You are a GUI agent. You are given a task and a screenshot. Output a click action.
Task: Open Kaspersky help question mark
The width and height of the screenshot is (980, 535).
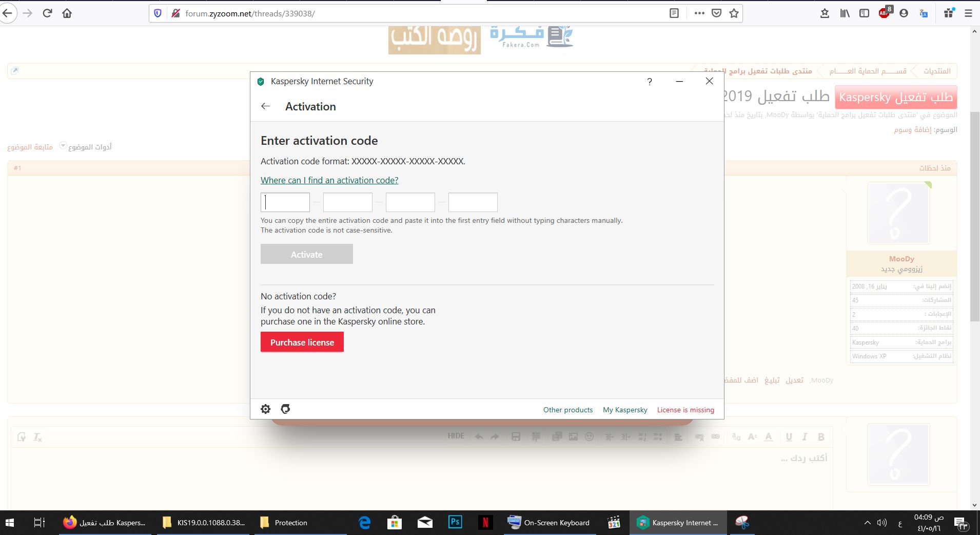[650, 81]
